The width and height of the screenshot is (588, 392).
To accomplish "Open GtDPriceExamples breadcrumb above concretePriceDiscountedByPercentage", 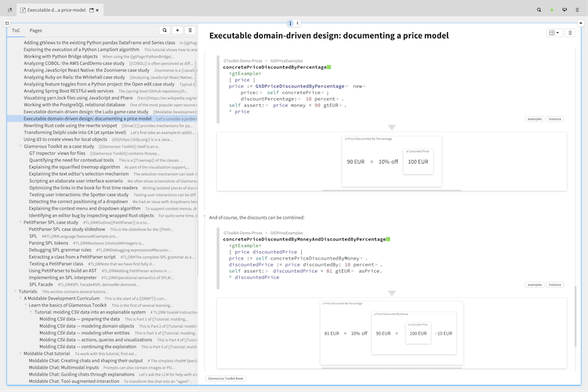I will [286, 61].
